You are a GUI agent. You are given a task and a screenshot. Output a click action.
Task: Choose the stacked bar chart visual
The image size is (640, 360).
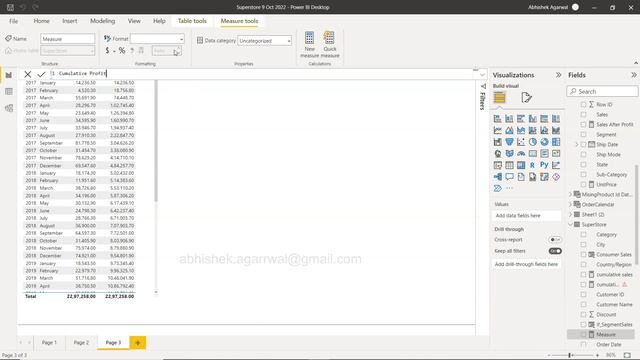click(x=498, y=119)
